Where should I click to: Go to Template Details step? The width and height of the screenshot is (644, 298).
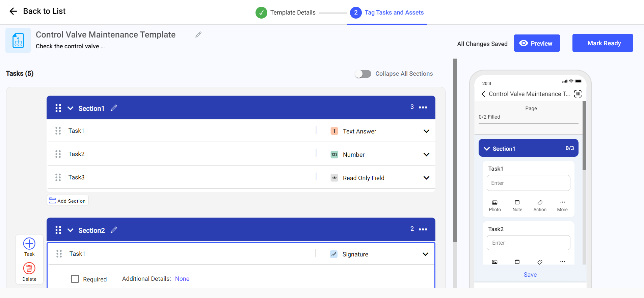(x=286, y=13)
